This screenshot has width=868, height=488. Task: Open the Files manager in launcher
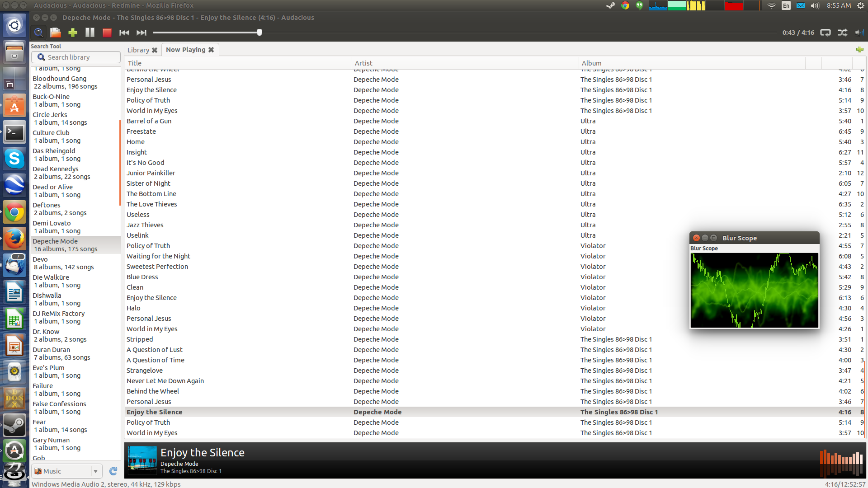[14, 52]
